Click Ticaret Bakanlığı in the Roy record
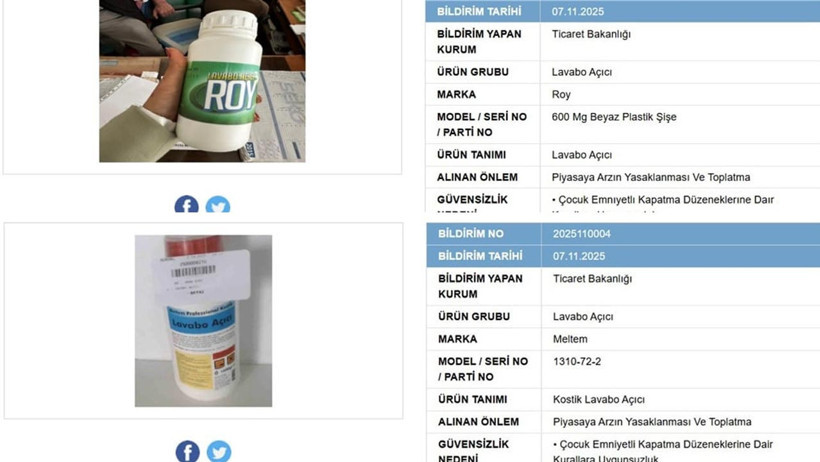820x462 pixels. coord(591,35)
